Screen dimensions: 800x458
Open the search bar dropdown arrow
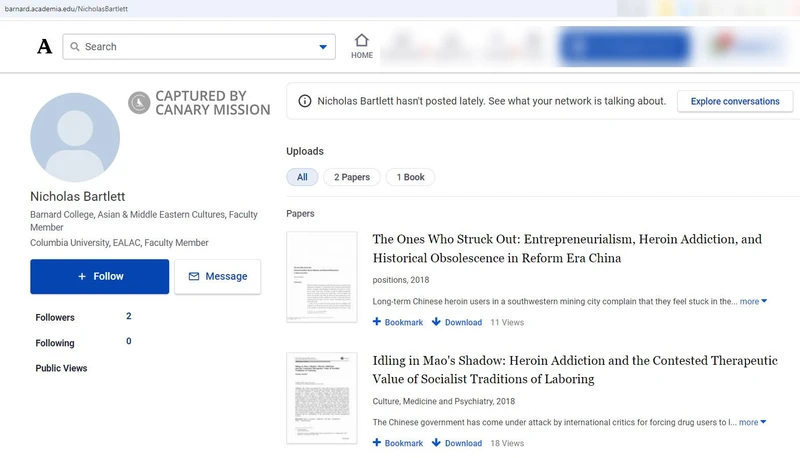point(323,47)
